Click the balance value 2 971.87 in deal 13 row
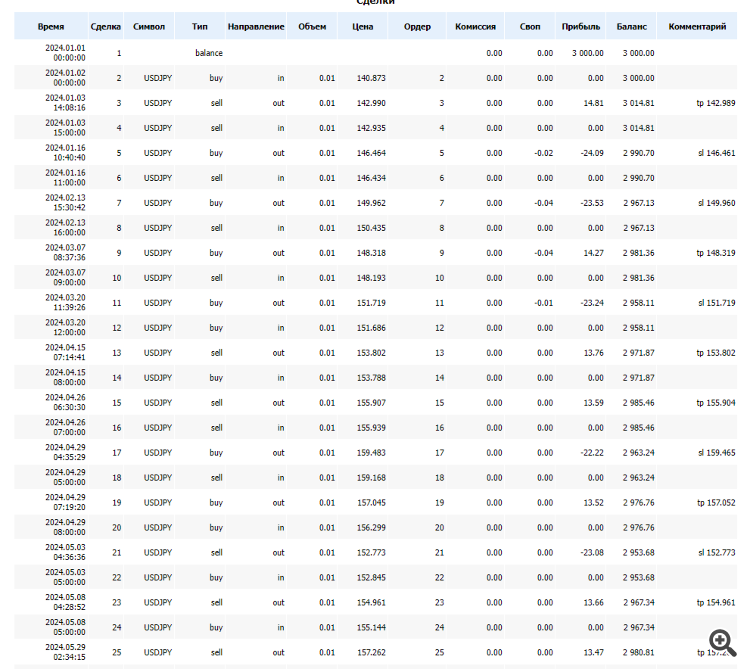Viewport: 750px width, 669px height. [x=639, y=353]
